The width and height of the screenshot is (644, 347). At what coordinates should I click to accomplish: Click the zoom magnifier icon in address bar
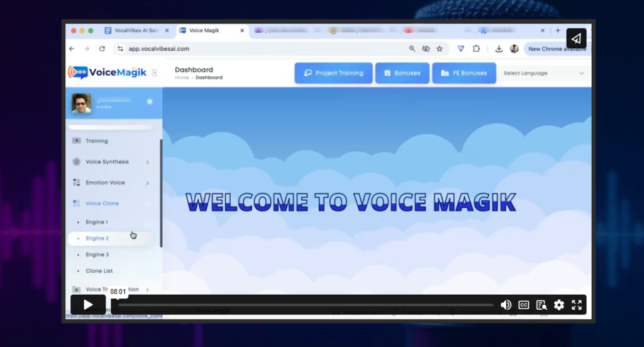tap(412, 48)
